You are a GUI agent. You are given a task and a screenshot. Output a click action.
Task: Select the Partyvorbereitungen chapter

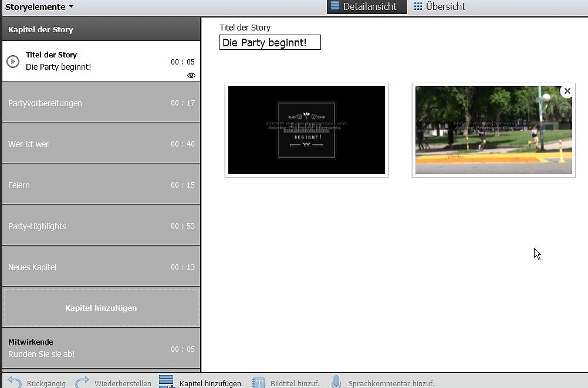click(102, 103)
